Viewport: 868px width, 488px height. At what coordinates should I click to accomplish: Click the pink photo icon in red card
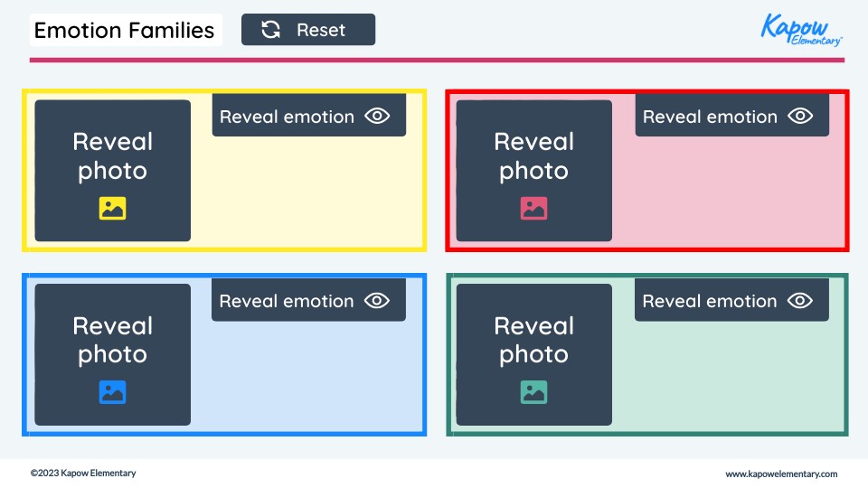click(x=533, y=209)
